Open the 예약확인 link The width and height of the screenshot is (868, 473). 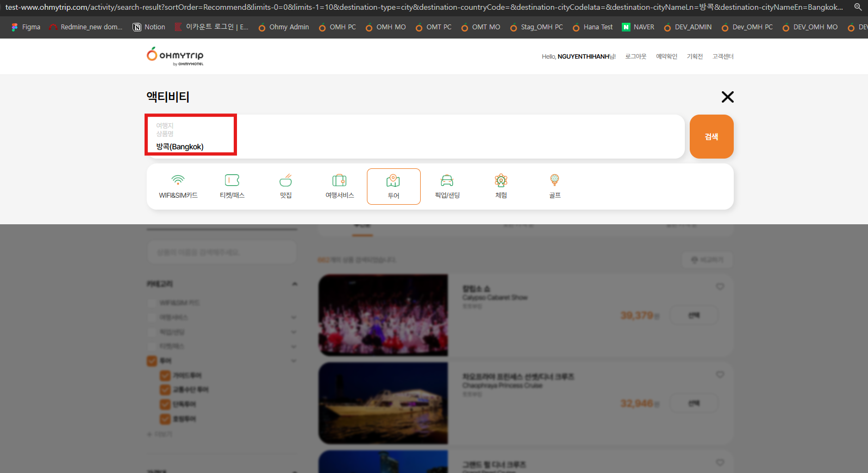[666, 56]
